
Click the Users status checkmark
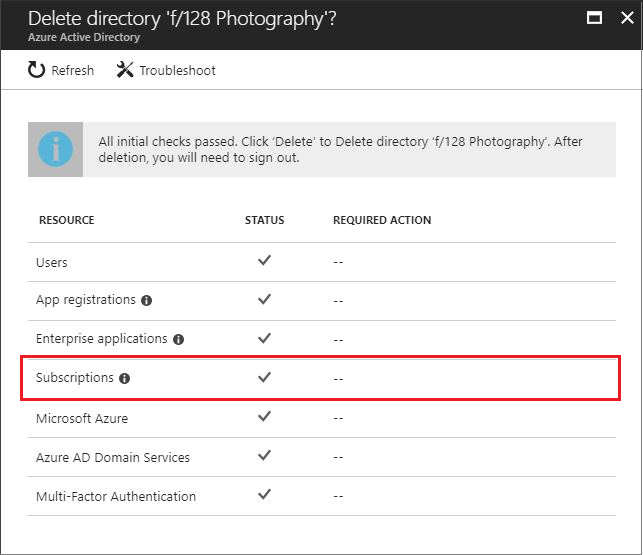pyautogui.click(x=264, y=260)
